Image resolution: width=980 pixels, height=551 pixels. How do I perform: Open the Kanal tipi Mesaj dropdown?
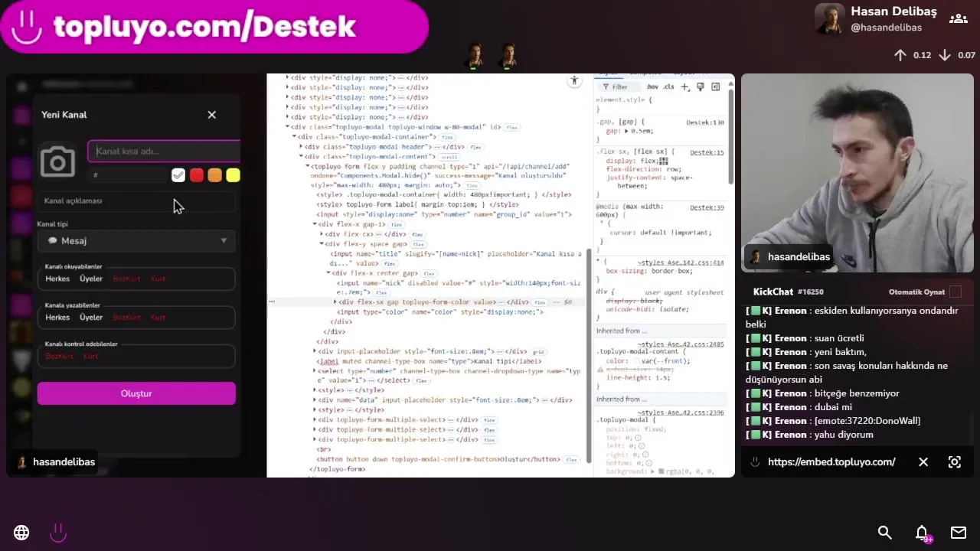point(136,240)
